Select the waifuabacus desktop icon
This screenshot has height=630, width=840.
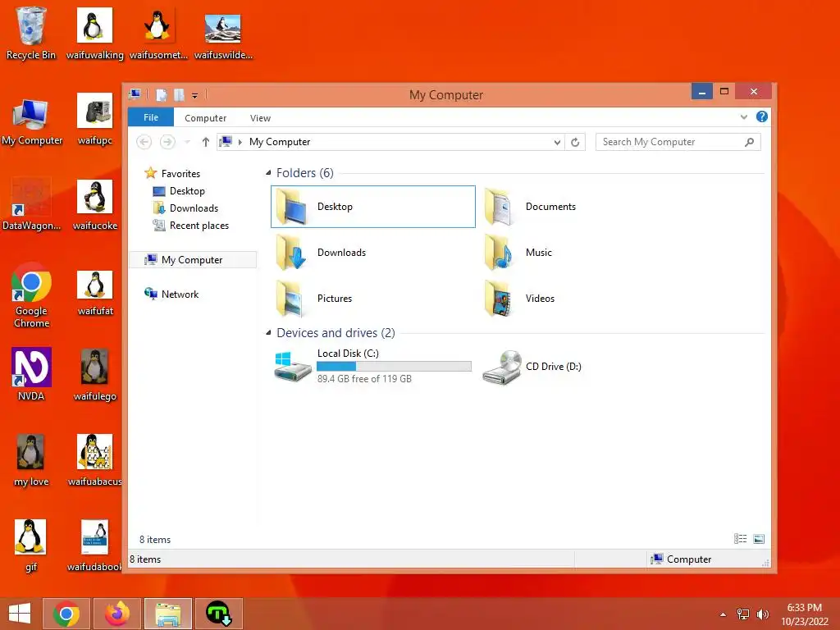click(x=95, y=459)
